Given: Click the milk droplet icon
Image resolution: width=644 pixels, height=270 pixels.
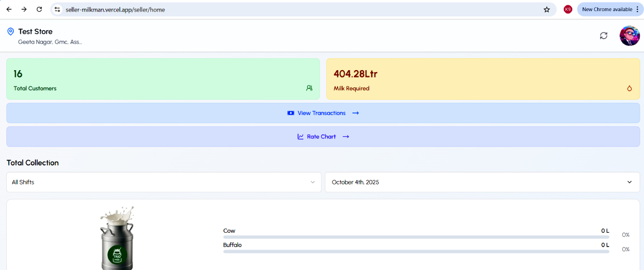Looking at the screenshot, I should tap(629, 88).
